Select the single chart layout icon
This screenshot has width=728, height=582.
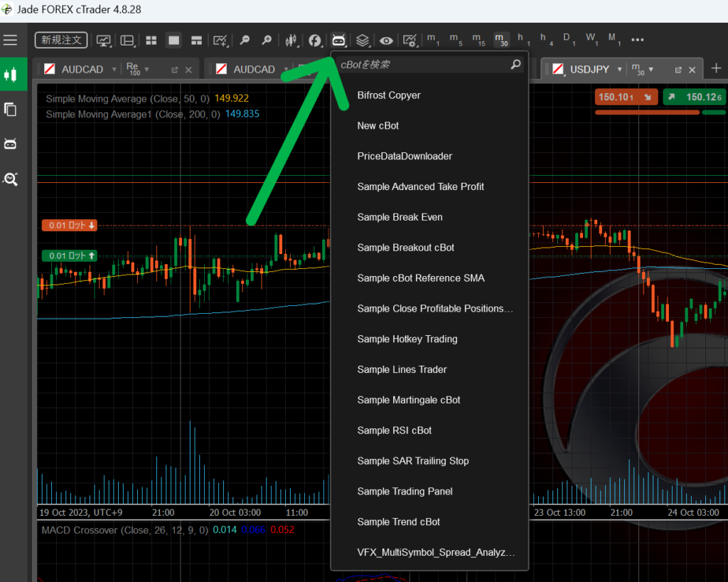pyautogui.click(x=173, y=41)
